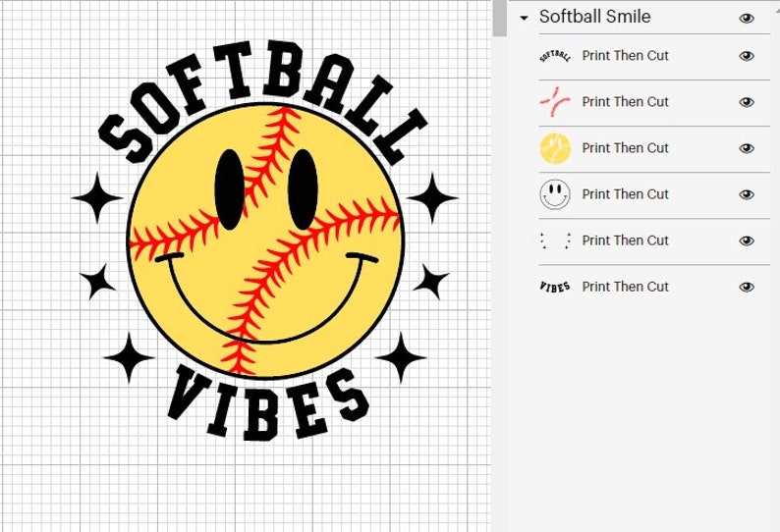Hide the yellow ball layer
This screenshot has width=780, height=532.
tap(747, 148)
